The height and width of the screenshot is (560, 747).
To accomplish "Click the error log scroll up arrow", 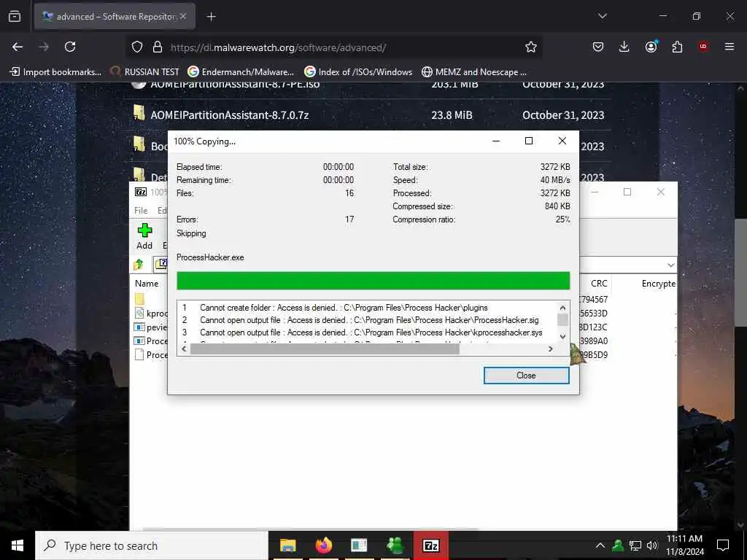I will (562, 308).
